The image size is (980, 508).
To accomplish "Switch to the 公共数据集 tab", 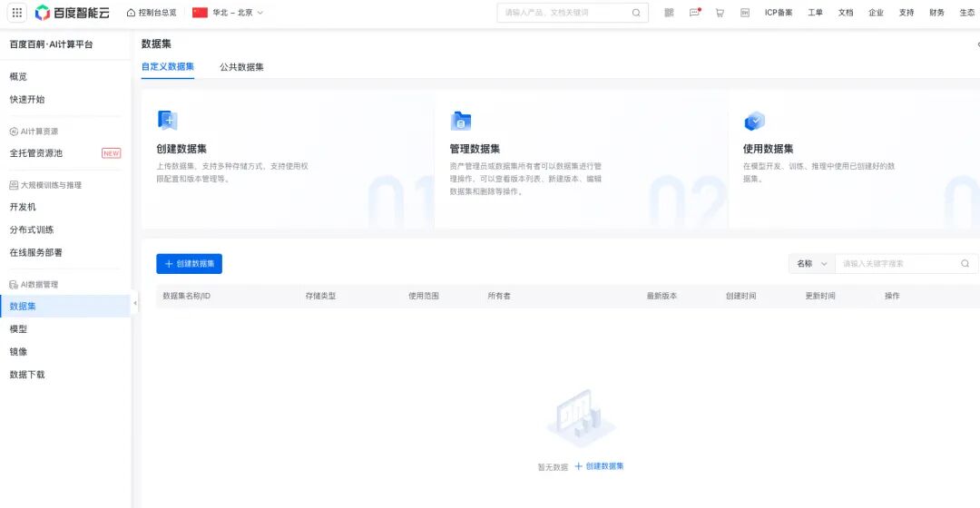I will coord(241,67).
